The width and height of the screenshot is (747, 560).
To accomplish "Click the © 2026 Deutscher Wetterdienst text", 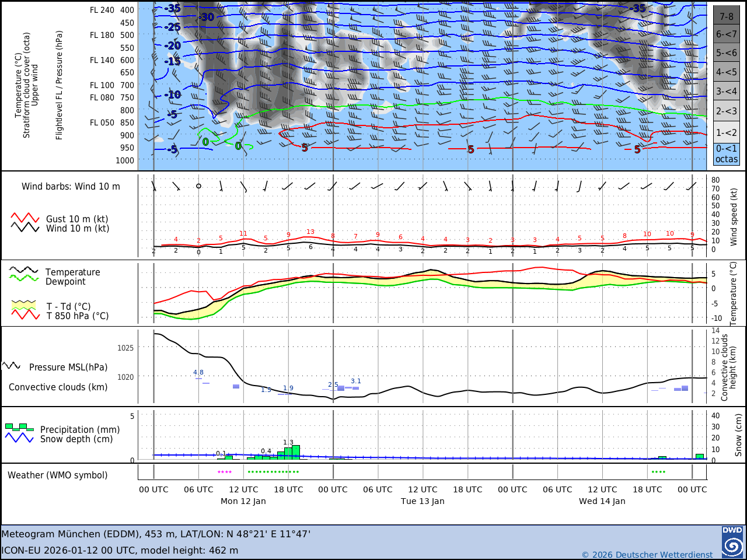I will coord(647,555).
